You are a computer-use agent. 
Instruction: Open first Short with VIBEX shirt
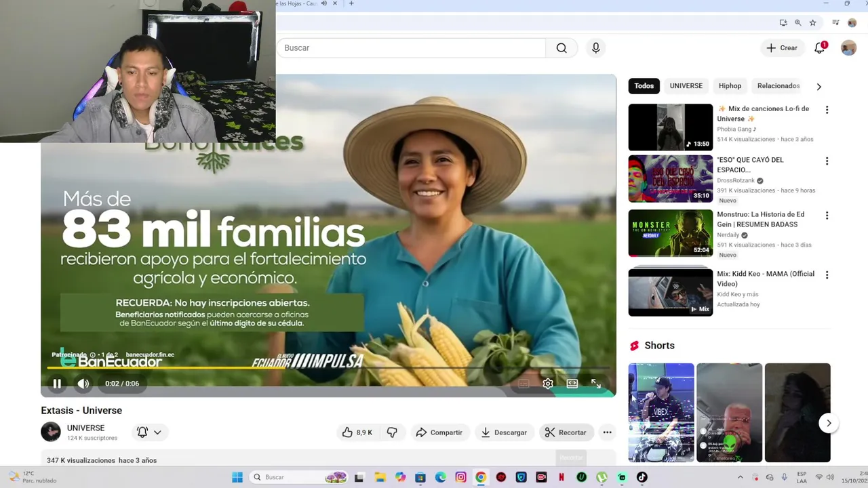tap(661, 413)
